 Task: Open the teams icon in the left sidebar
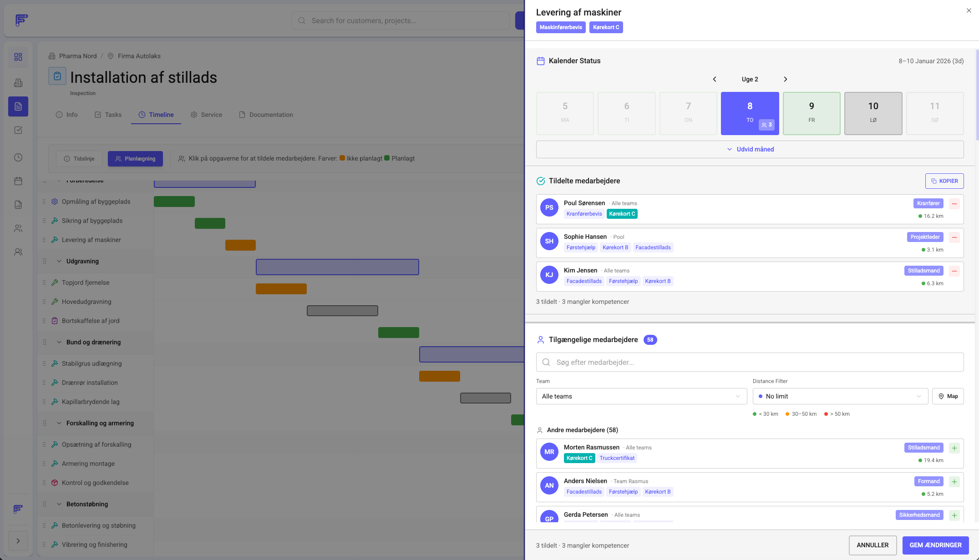pos(18,228)
